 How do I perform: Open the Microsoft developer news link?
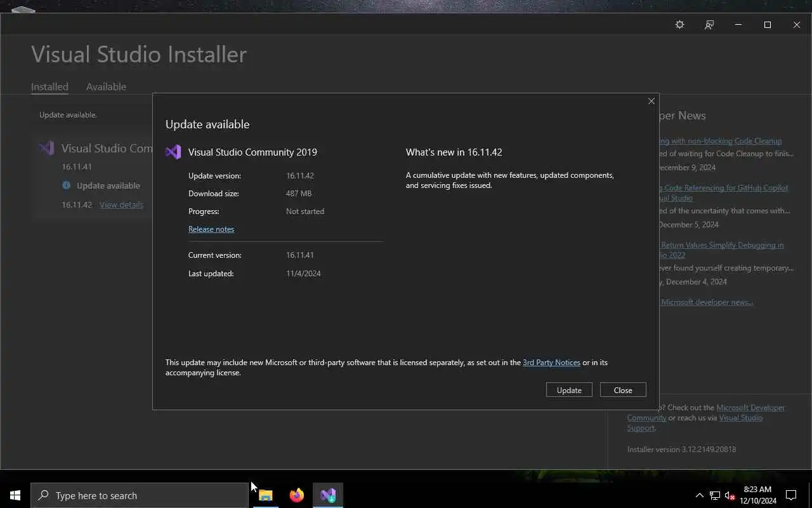coord(707,302)
